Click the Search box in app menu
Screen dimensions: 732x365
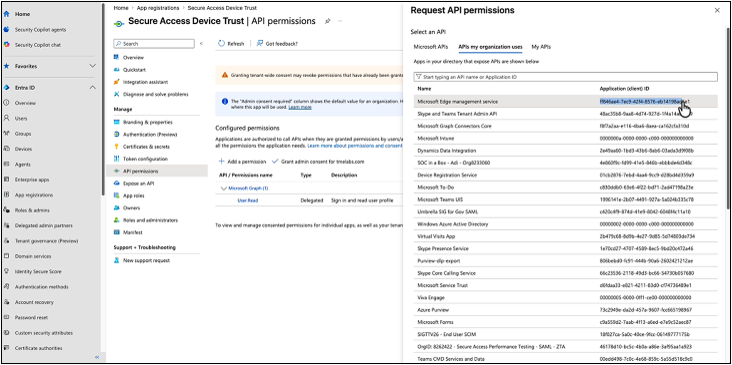154,43
